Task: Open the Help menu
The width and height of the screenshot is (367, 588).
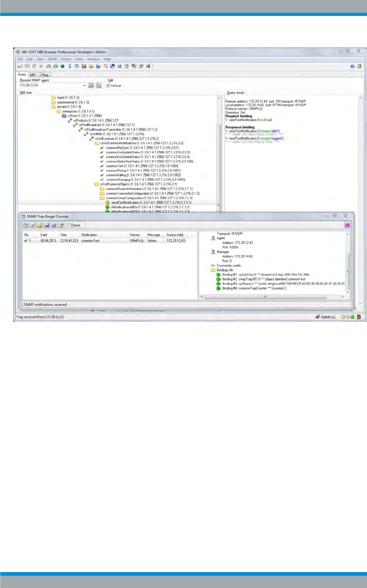Action: [x=107, y=59]
